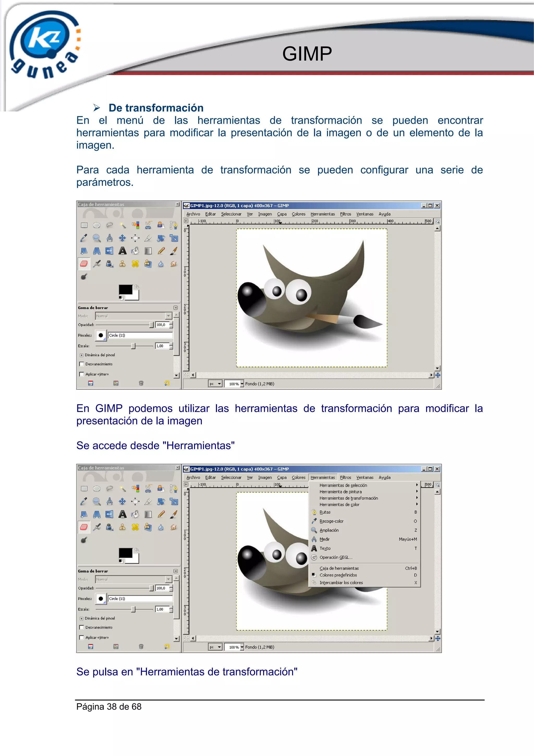Open the Filtros menu in upper screenshot
The image size is (534, 756).
pyautogui.click(x=345, y=214)
